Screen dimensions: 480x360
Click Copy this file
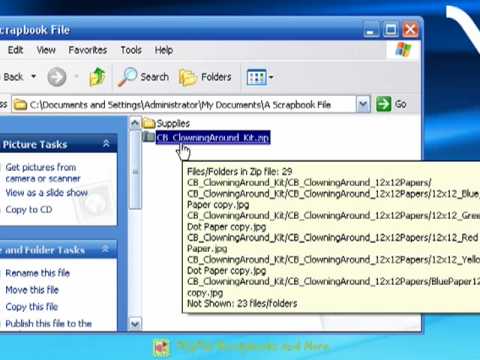coord(32,307)
